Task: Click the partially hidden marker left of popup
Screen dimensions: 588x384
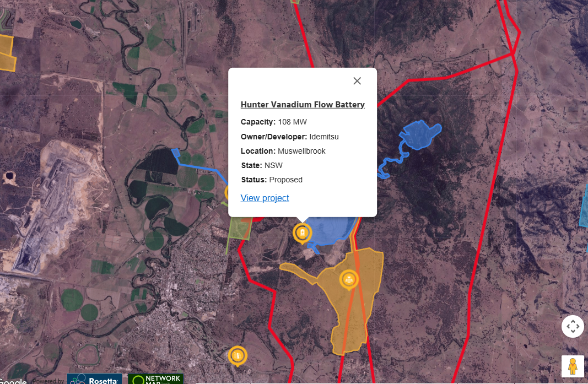Action: (x=226, y=193)
